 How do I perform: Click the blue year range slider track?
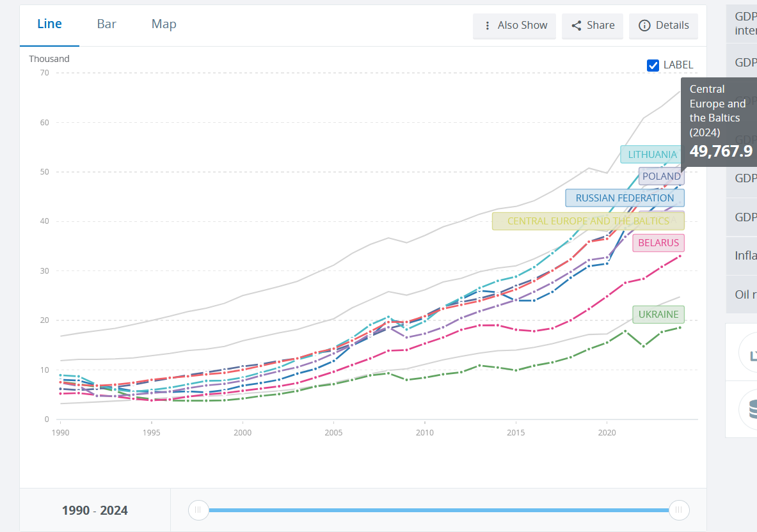[438, 510]
